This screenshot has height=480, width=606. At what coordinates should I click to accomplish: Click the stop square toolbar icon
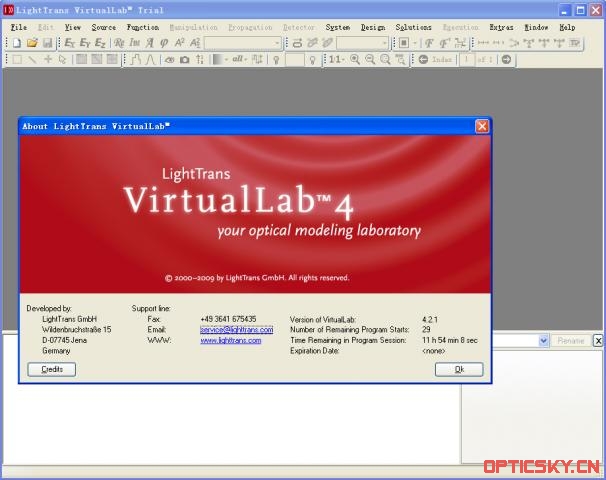(x=404, y=43)
